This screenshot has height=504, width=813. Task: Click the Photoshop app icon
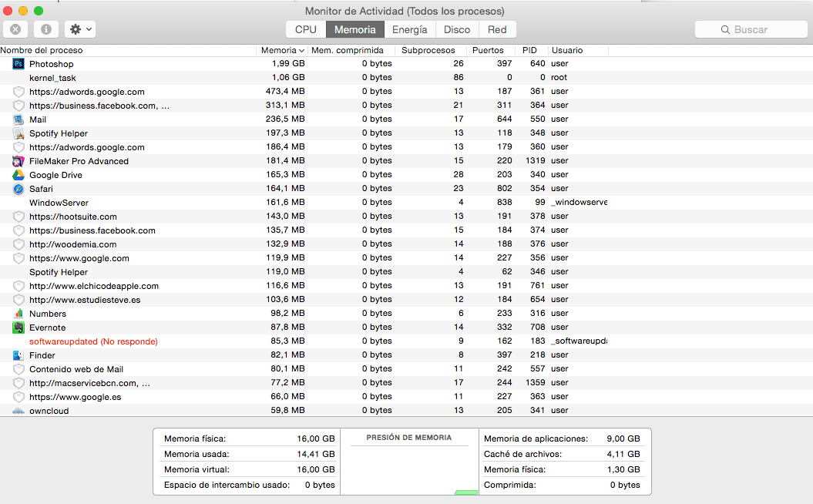point(18,64)
